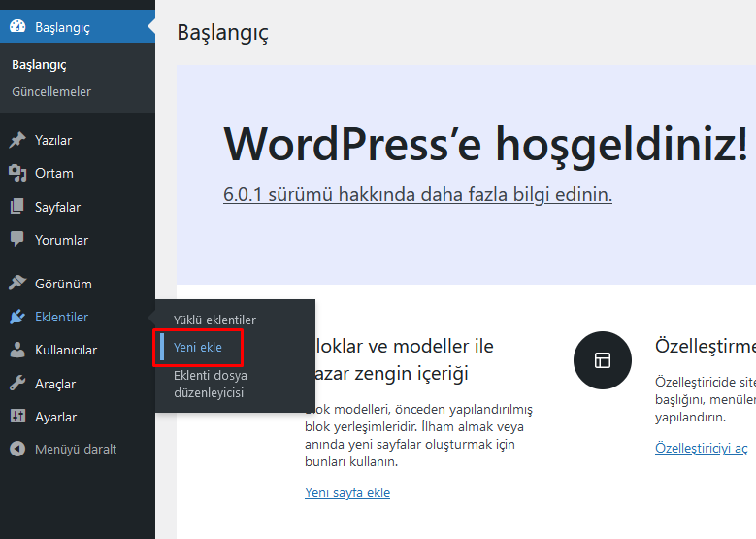Open the Ortam media library menu

(x=54, y=173)
